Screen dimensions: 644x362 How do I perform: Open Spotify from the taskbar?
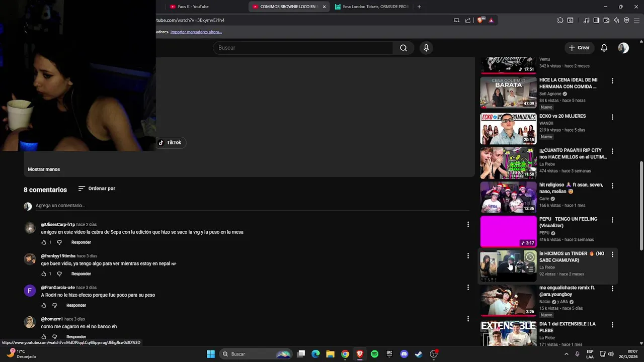click(374, 354)
